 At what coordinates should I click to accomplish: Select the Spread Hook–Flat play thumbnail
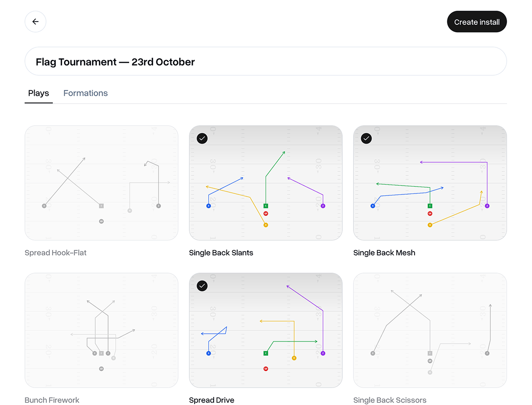tap(101, 183)
